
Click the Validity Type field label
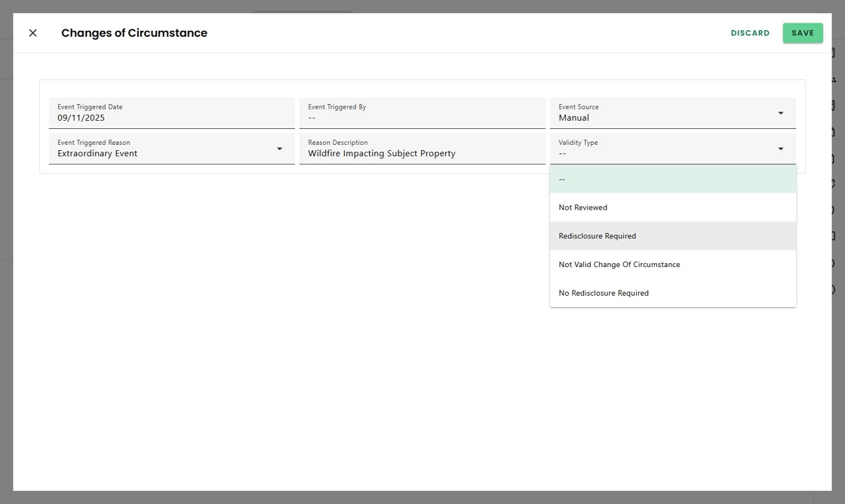coord(578,143)
